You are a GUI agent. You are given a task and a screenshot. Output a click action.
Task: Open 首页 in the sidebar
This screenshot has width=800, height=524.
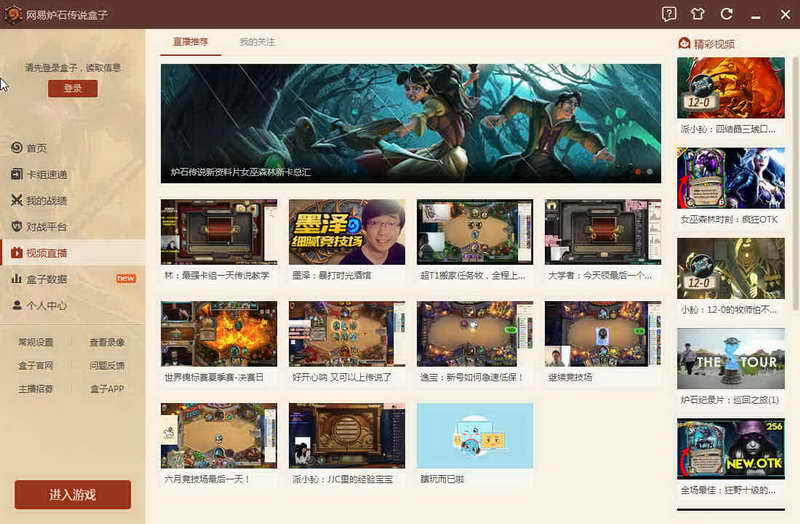click(72, 147)
